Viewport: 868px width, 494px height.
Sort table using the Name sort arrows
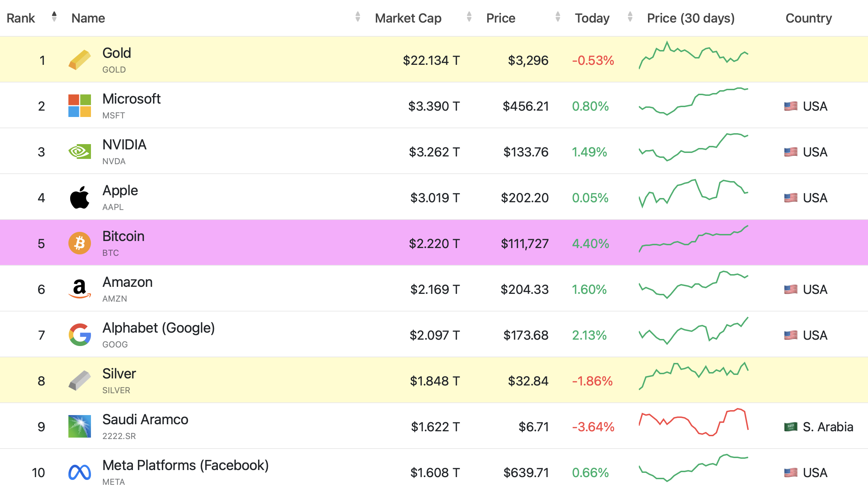click(x=357, y=17)
